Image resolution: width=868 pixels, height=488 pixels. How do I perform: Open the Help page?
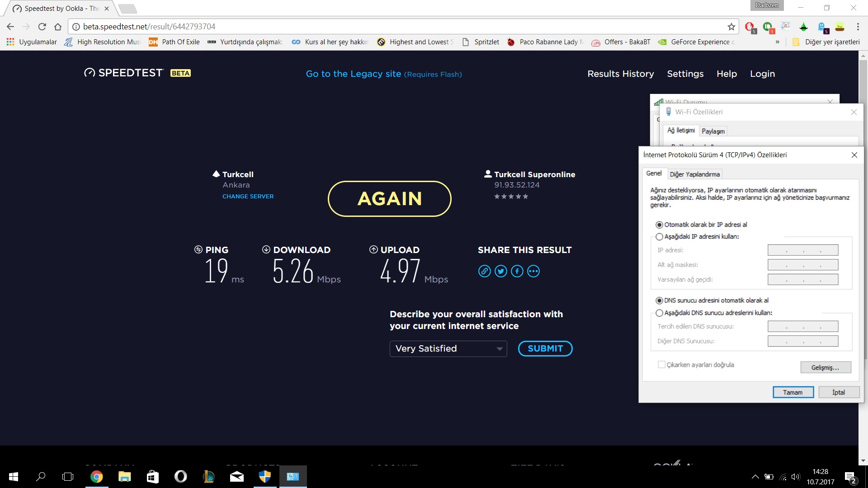[726, 74]
